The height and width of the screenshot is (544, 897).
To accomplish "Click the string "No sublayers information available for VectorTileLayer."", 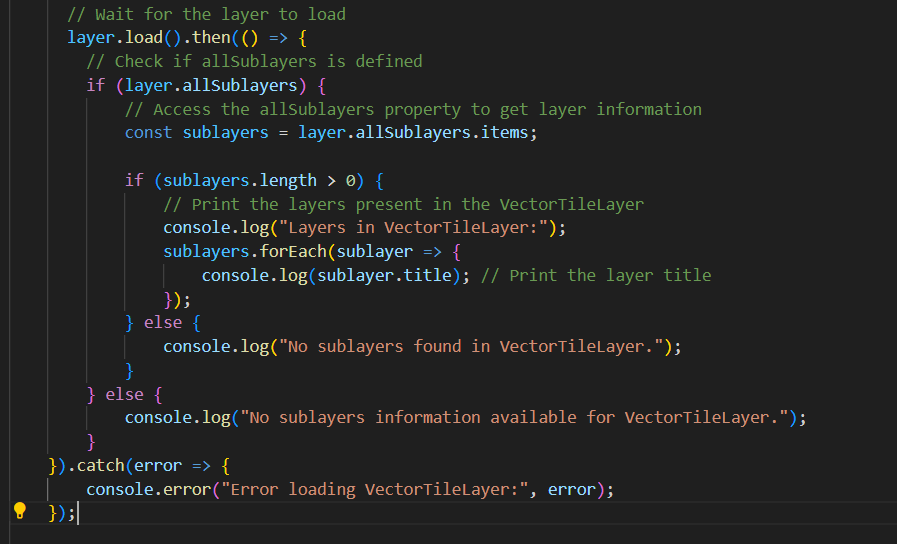I will [514, 418].
